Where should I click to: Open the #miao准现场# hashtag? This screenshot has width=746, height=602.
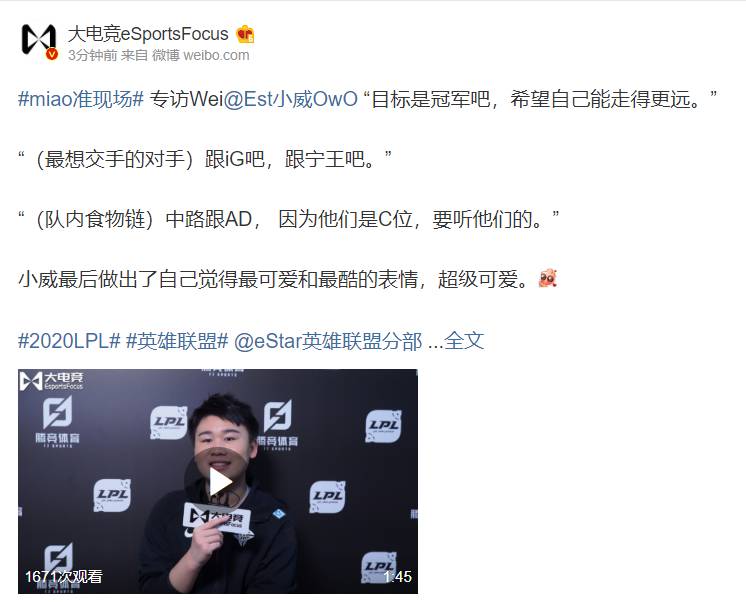(x=81, y=99)
